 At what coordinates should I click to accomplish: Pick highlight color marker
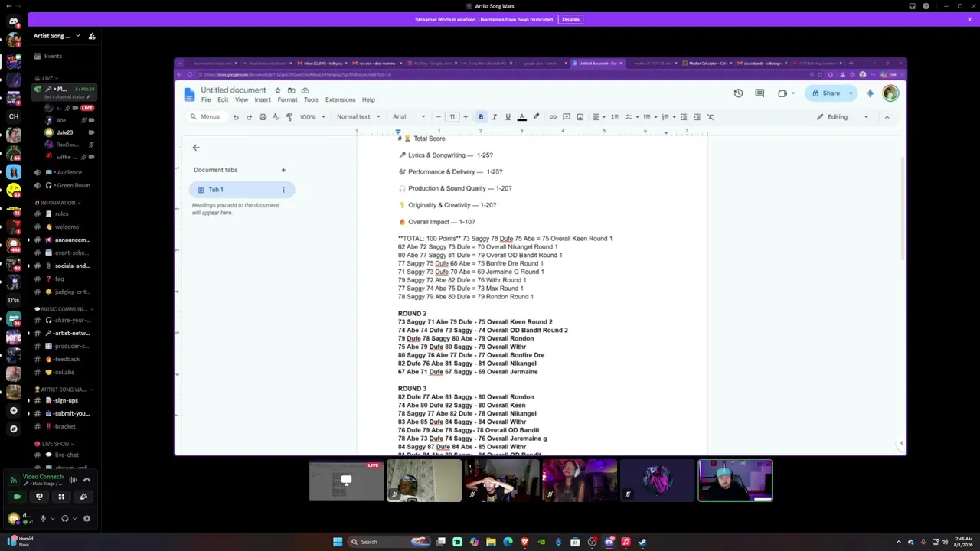(536, 117)
